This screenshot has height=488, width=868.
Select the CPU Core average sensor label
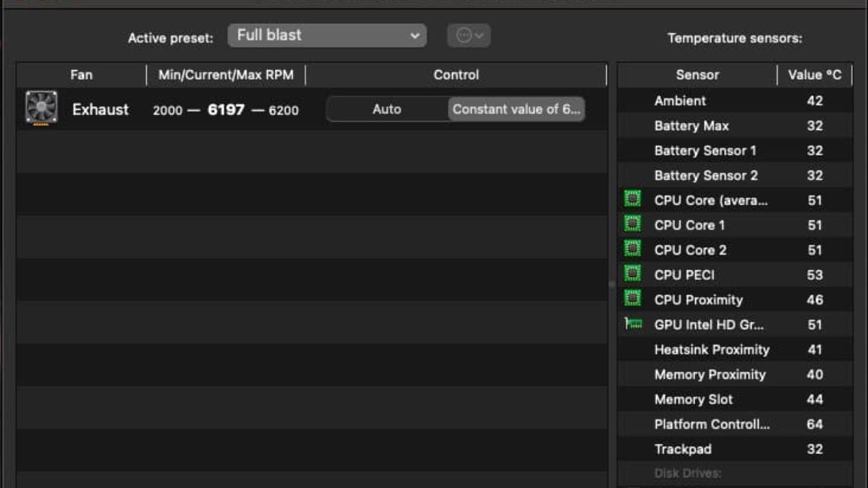(x=711, y=200)
